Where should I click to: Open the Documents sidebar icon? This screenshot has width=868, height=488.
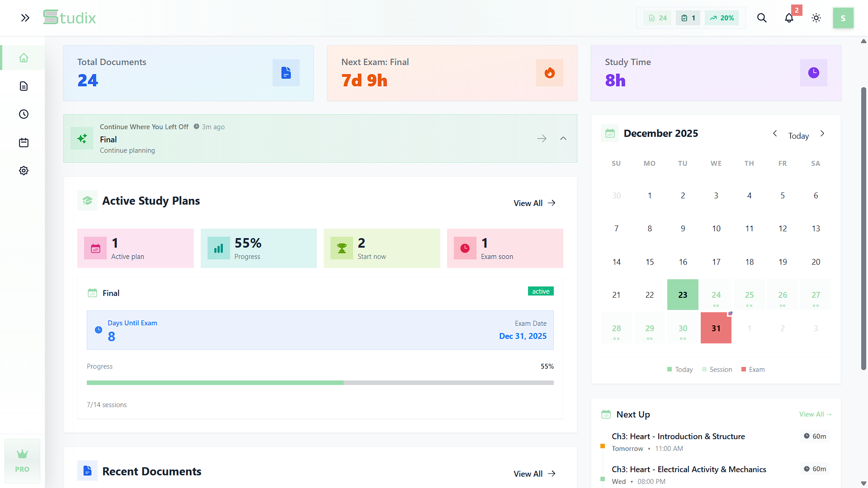click(24, 86)
